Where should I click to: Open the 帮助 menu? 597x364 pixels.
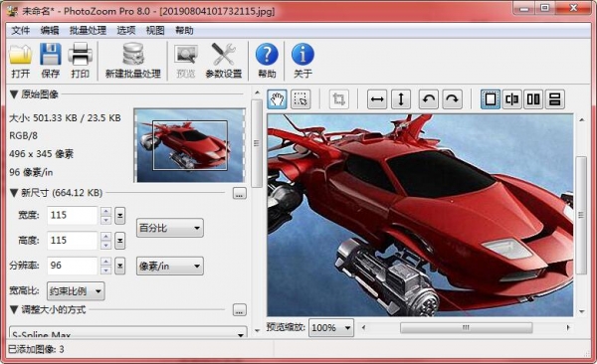pos(184,31)
